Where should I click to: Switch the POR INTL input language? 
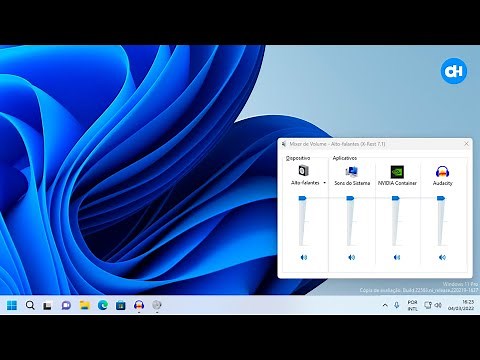click(x=412, y=305)
